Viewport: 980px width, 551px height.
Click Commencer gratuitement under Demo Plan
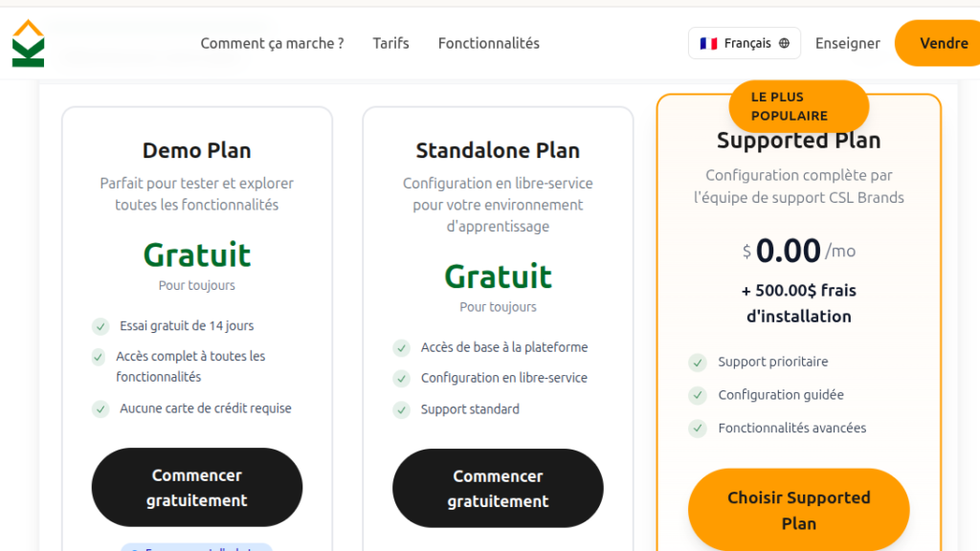pos(197,488)
